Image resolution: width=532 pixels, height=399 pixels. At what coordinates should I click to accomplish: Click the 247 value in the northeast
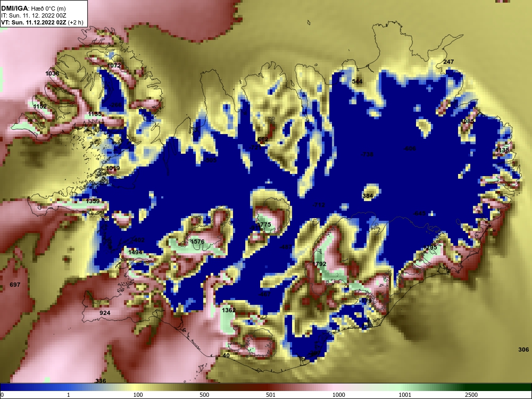[x=448, y=62]
